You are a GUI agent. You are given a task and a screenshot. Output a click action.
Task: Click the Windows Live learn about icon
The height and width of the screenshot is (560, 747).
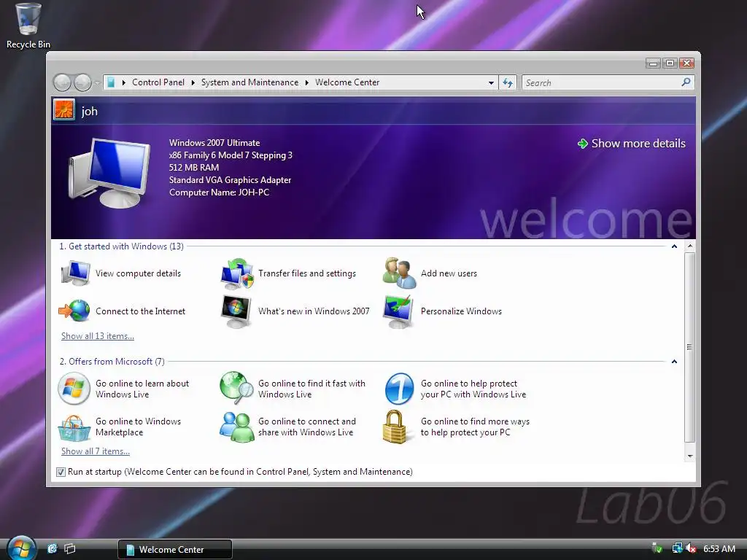74,389
